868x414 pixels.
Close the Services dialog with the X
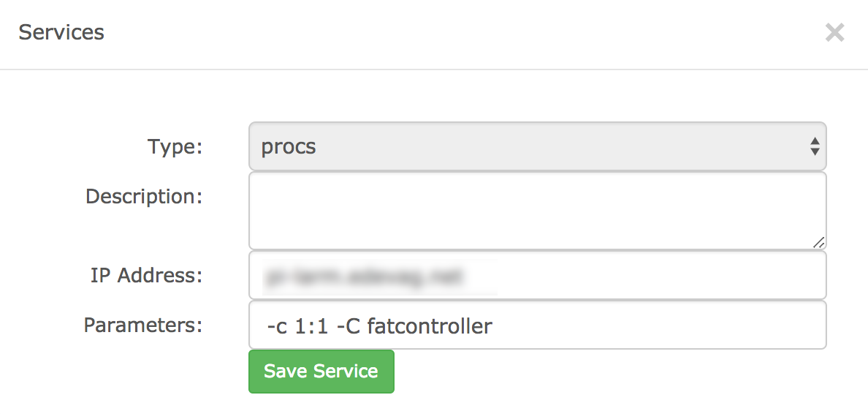(x=834, y=33)
